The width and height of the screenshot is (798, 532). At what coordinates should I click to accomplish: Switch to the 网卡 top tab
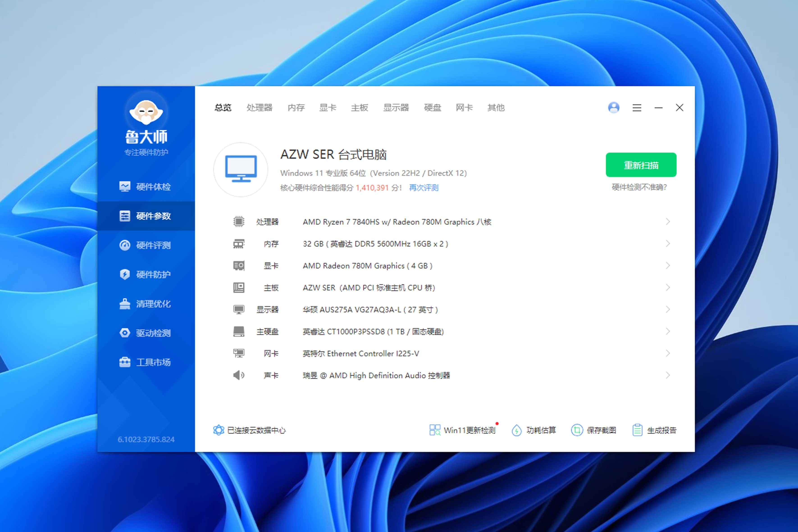coord(464,108)
